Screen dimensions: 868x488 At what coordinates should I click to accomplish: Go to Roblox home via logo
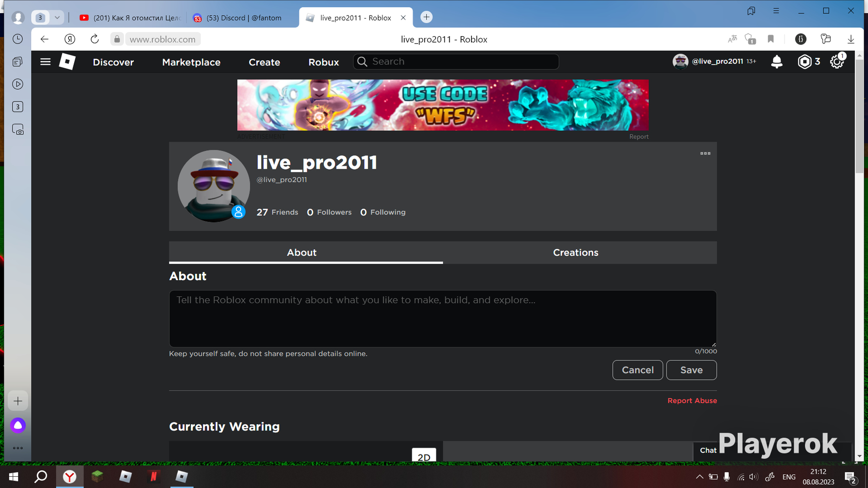coord(67,62)
